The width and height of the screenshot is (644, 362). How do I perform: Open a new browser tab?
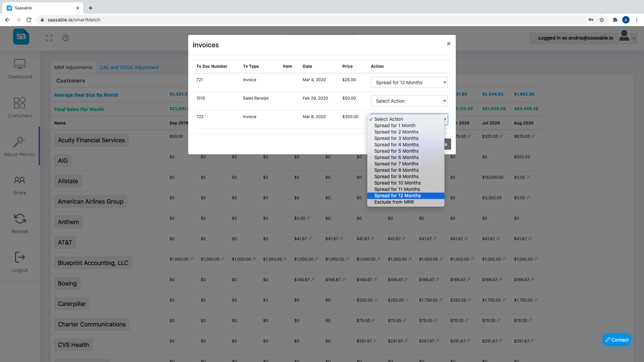coord(91,8)
